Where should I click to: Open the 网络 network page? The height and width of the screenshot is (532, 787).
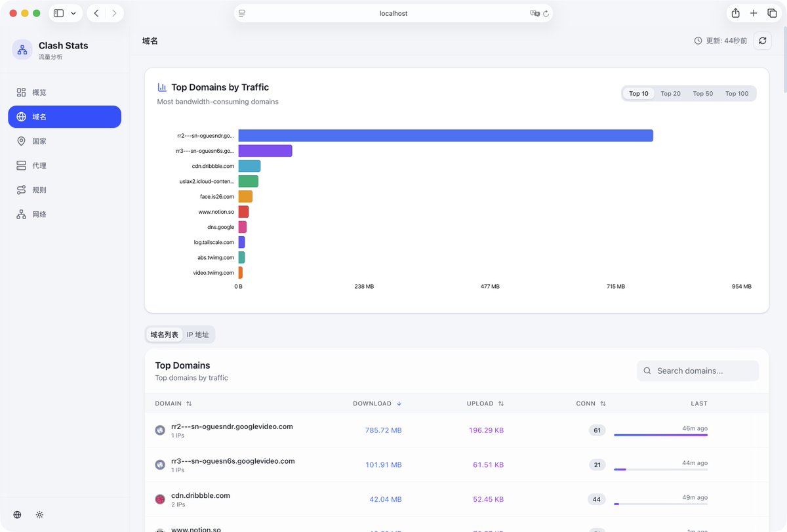(64, 215)
